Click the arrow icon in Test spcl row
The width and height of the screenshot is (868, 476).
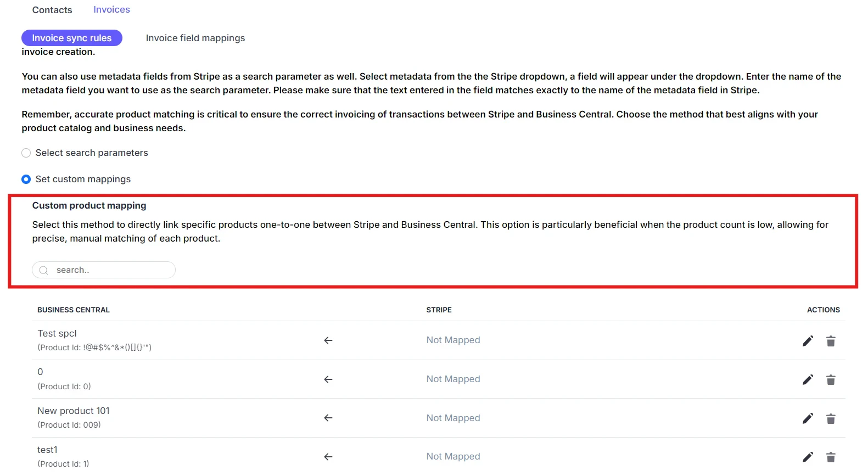point(328,340)
